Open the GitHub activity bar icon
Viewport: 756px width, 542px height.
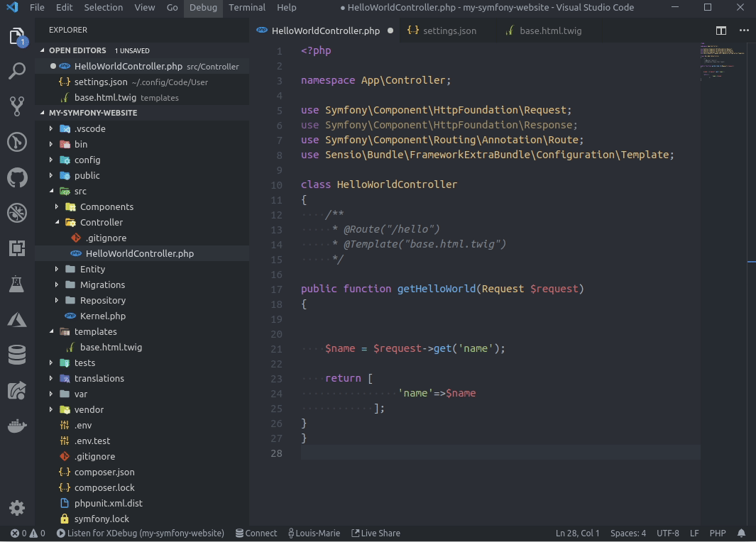pyautogui.click(x=17, y=177)
